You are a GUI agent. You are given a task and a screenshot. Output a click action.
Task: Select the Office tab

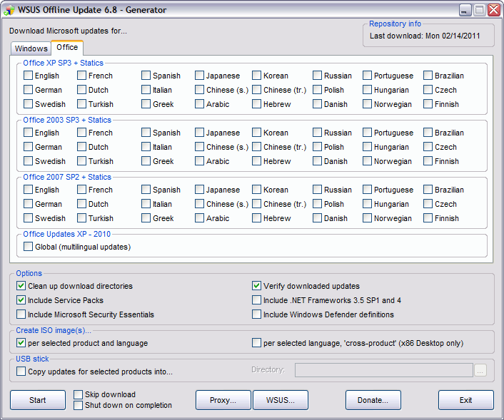coord(67,48)
